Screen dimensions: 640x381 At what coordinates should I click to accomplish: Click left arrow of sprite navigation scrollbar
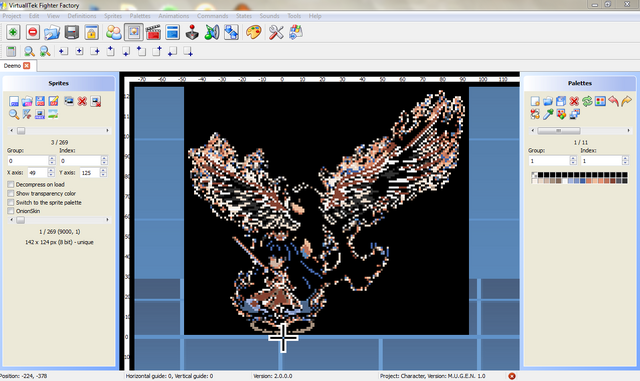coord(11,131)
